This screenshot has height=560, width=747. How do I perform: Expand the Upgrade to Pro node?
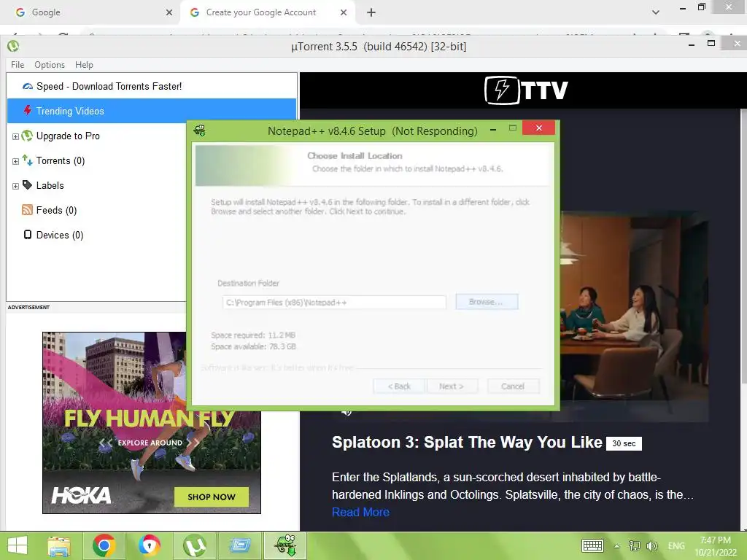click(15, 136)
